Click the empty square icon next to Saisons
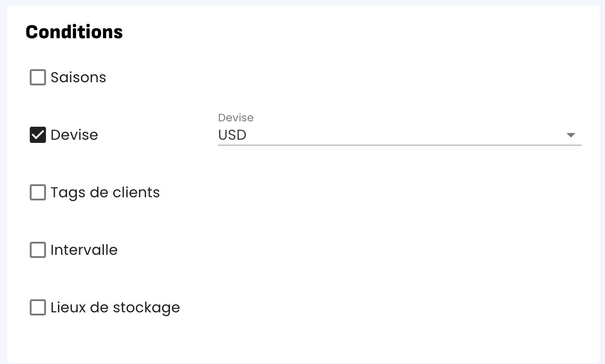 point(38,77)
